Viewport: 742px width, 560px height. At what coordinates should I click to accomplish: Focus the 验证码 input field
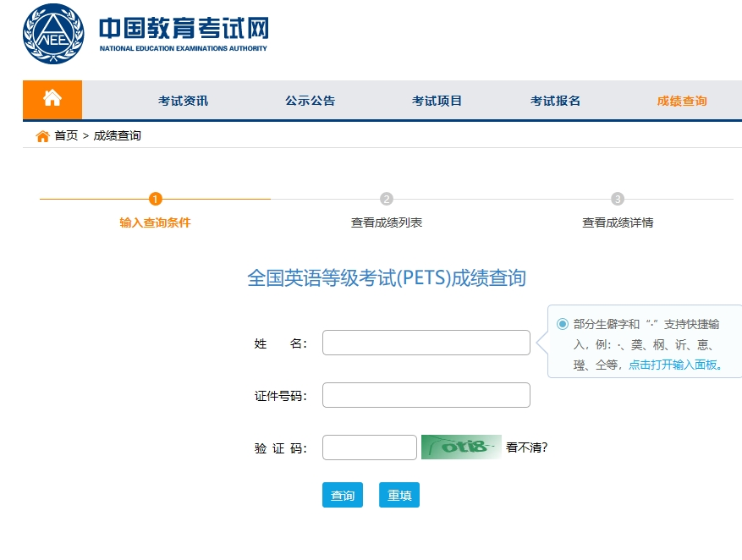point(370,447)
